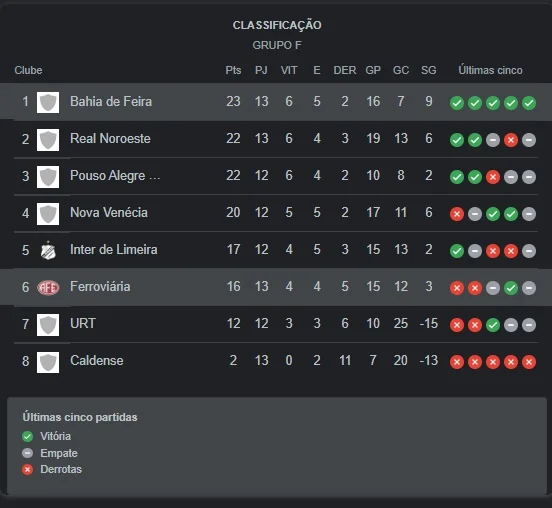Select the Real Noroeste club link
Screen dimensions: 552x508
[110, 139]
